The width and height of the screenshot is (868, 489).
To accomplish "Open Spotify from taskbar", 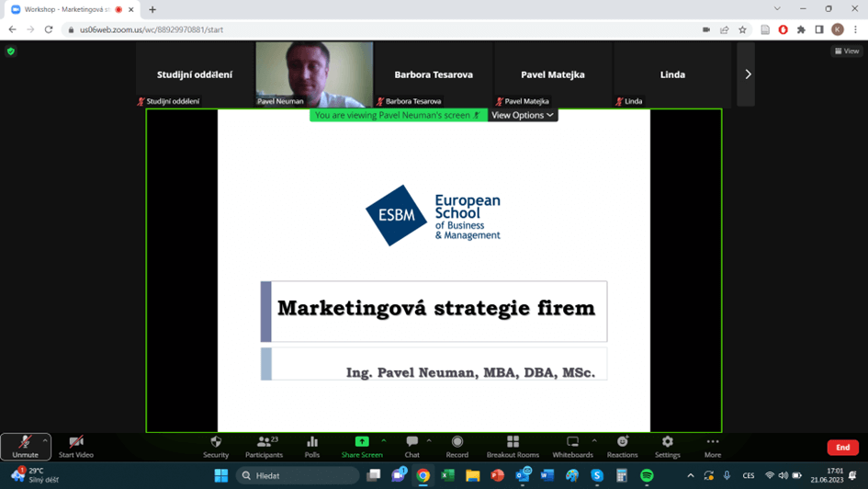I will pyautogui.click(x=647, y=475).
